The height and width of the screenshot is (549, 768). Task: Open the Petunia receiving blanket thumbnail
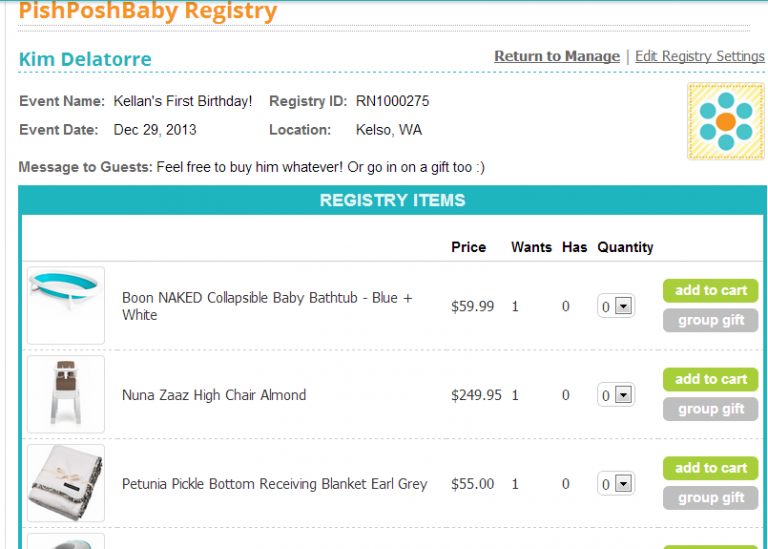tap(66, 483)
